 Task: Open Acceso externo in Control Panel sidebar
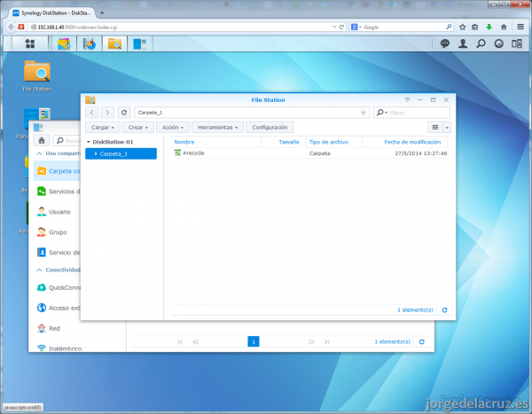point(57,308)
